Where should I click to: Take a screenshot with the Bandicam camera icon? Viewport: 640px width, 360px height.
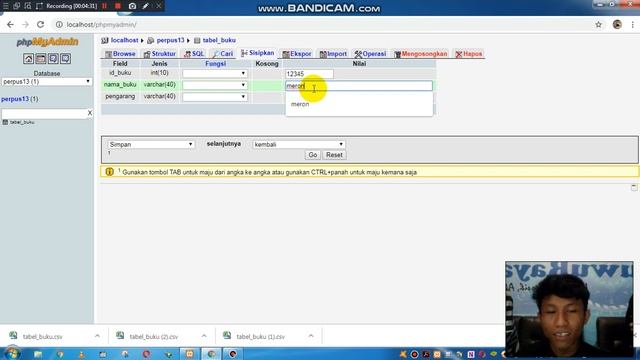(x=132, y=6)
